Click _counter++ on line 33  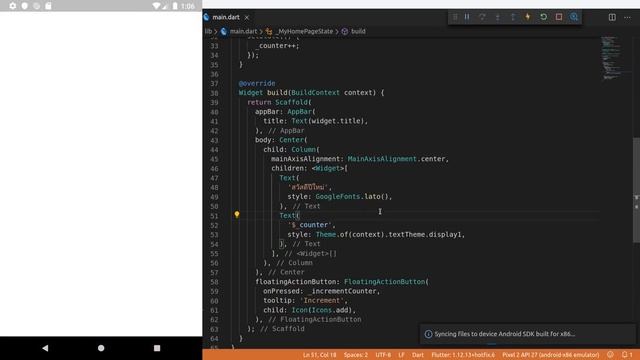tap(277, 46)
